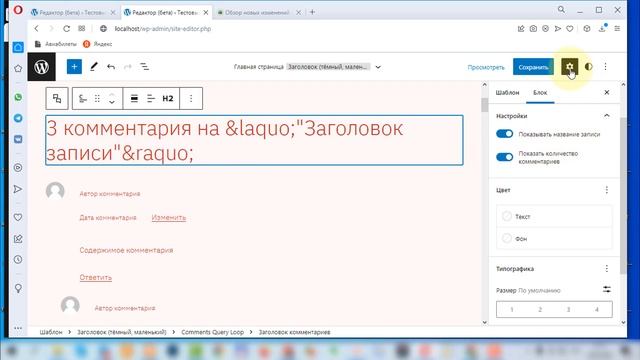Open the WordPress logo navigation
The image size is (640, 360).
[x=42, y=67]
